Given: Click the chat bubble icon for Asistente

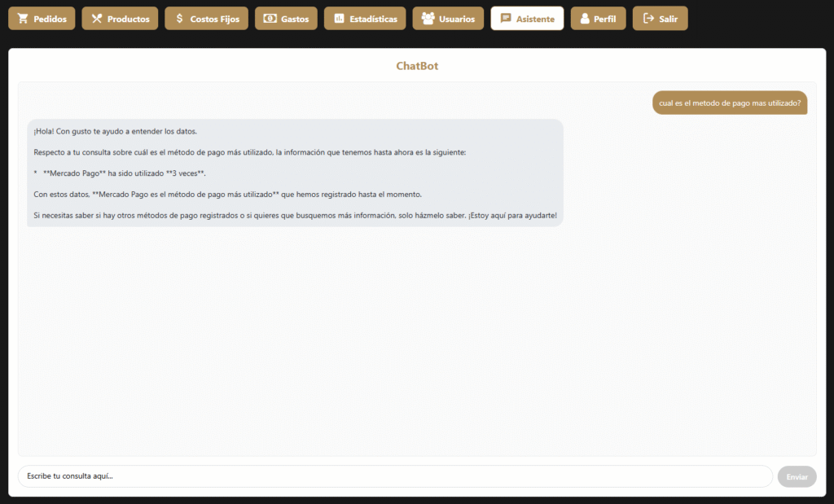Looking at the screenshot, I should [506, 19].
